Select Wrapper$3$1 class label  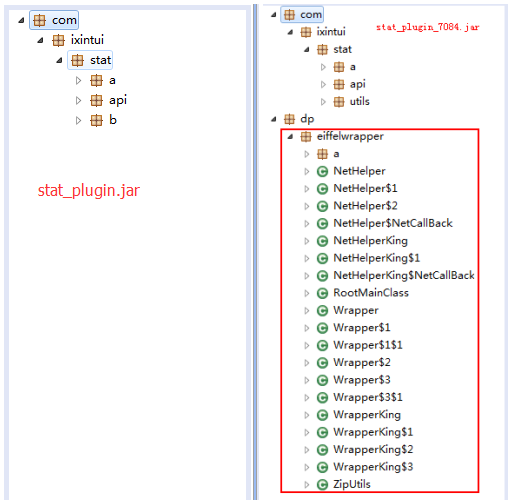click(x=368, y=397)
